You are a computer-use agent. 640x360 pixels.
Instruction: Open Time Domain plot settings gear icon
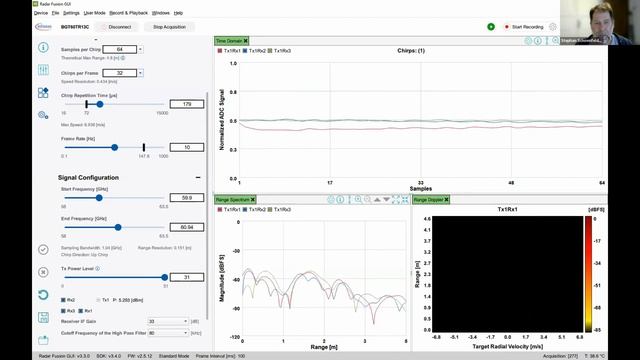tap(528, 41)
